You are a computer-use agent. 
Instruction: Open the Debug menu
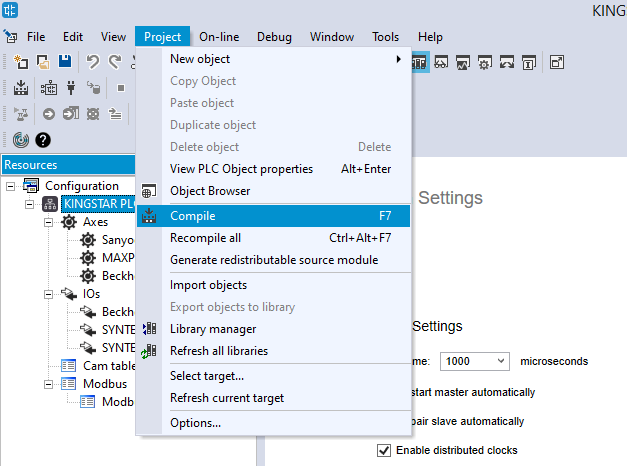pyautogui.click(x=274, y=37)
